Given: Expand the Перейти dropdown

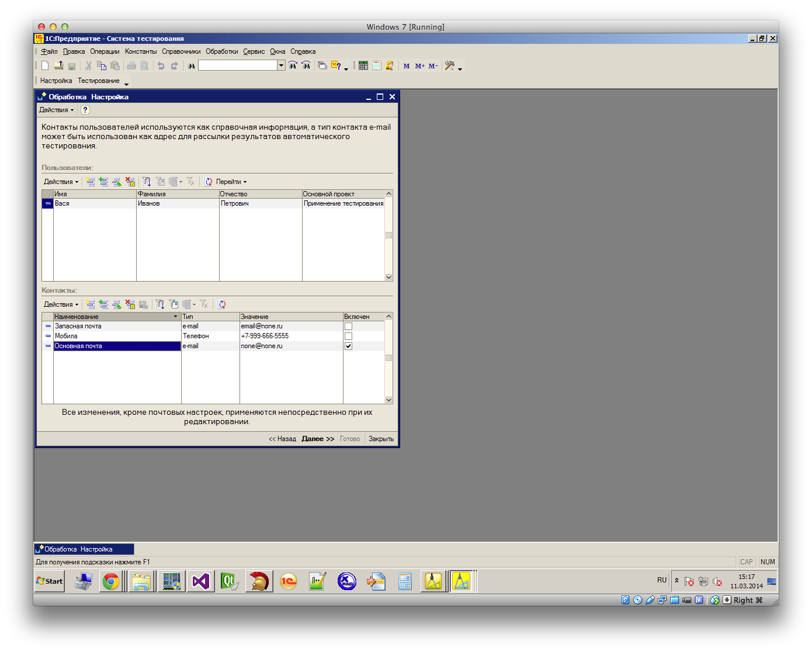Looking at the screenshot, I should (231, 182).
